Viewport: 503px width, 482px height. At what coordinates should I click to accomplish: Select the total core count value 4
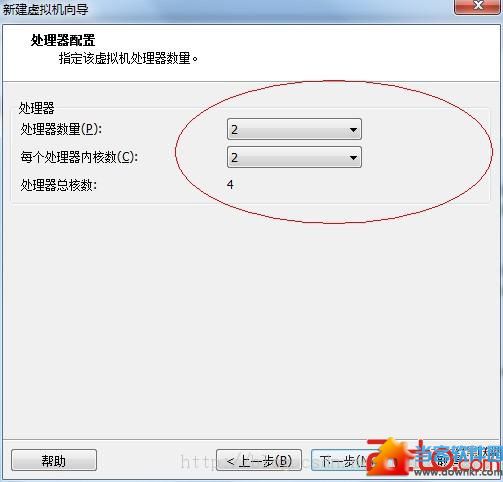(x=230, y=185)
